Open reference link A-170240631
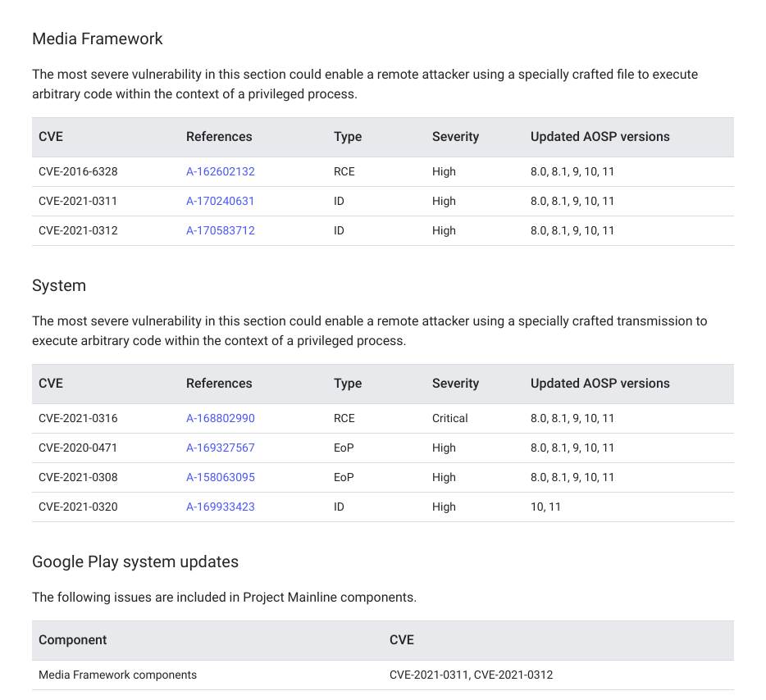Screen dimensions: 766x700 point(220,202)
